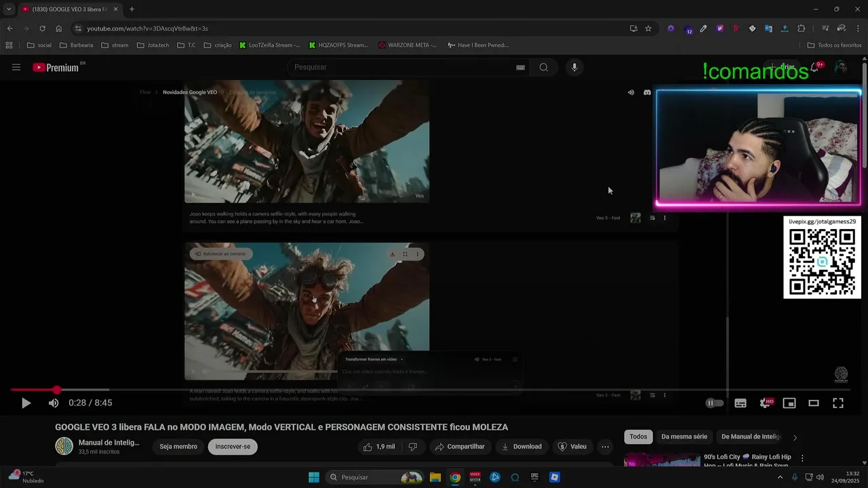Enable theater mode view

(x=814, y=403)
